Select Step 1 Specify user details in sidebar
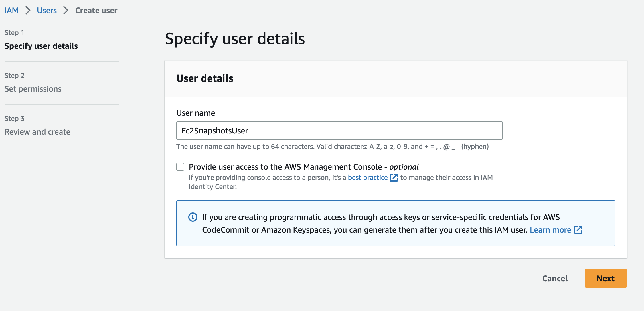This screenshot has width=644, height=311. pos(41,46)
